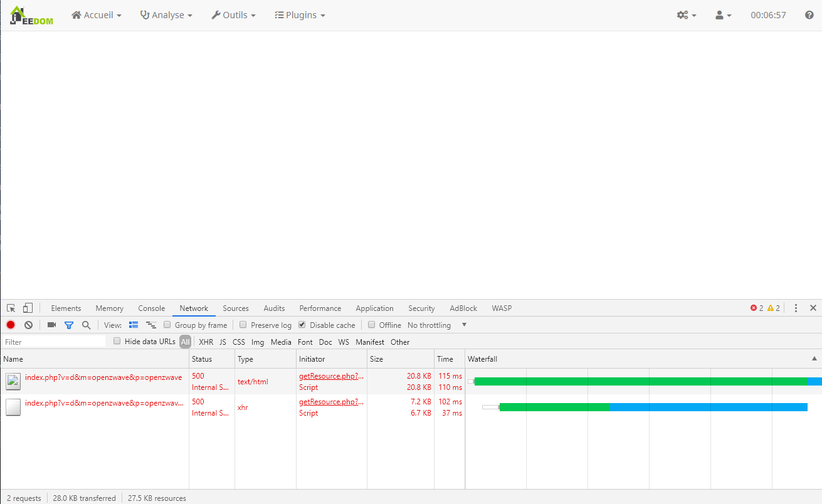Enable Preserve log checkbox

(x=243, y=325)
